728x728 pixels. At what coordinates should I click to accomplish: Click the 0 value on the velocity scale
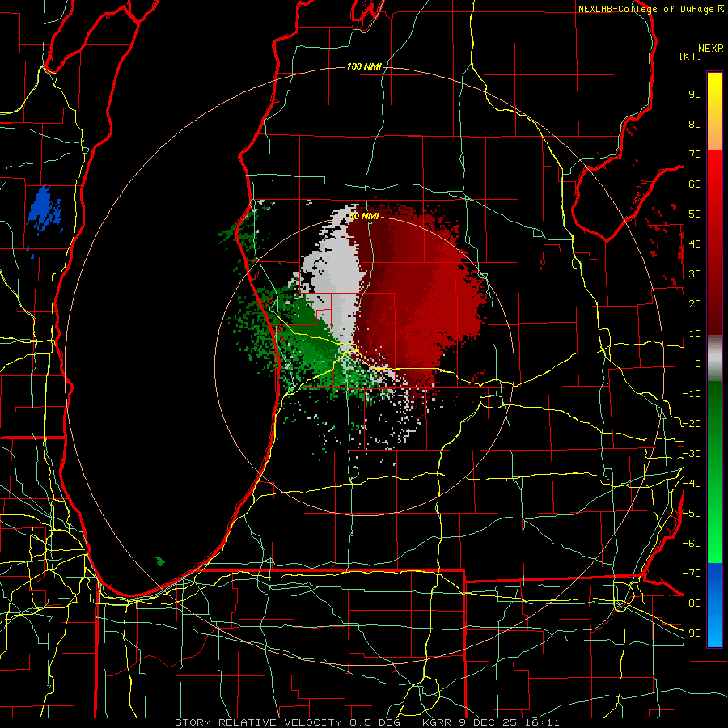tap(698, 363)
